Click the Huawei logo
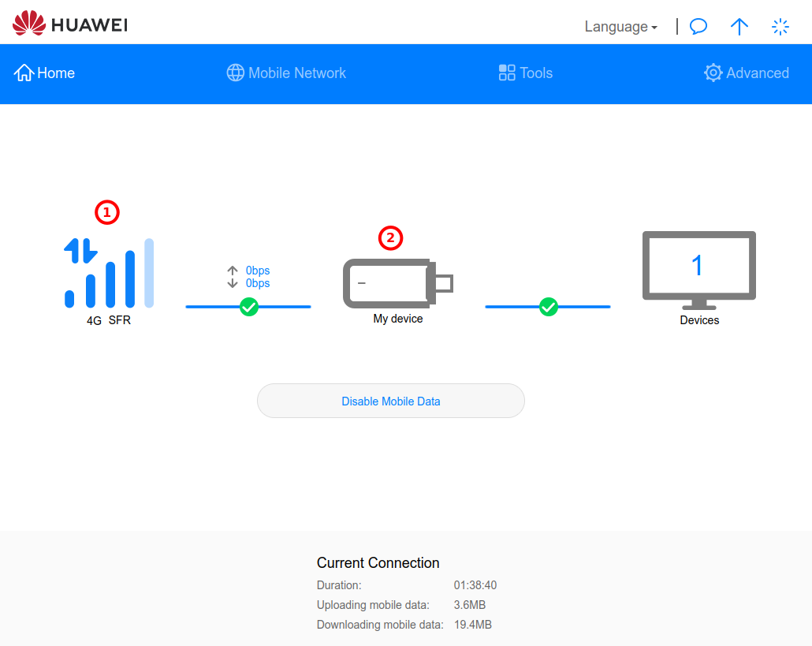The image size is (812, 646). pos(69,24)
